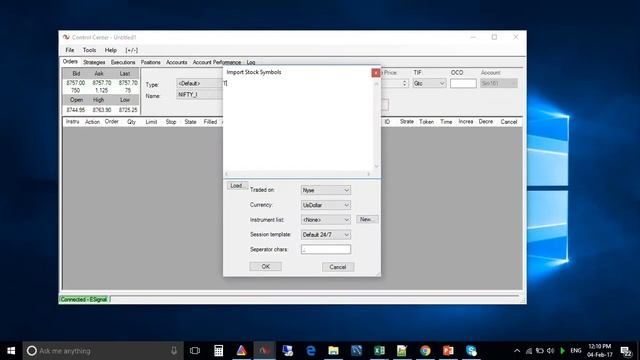Open the Session template dropdown

(326, 235)
